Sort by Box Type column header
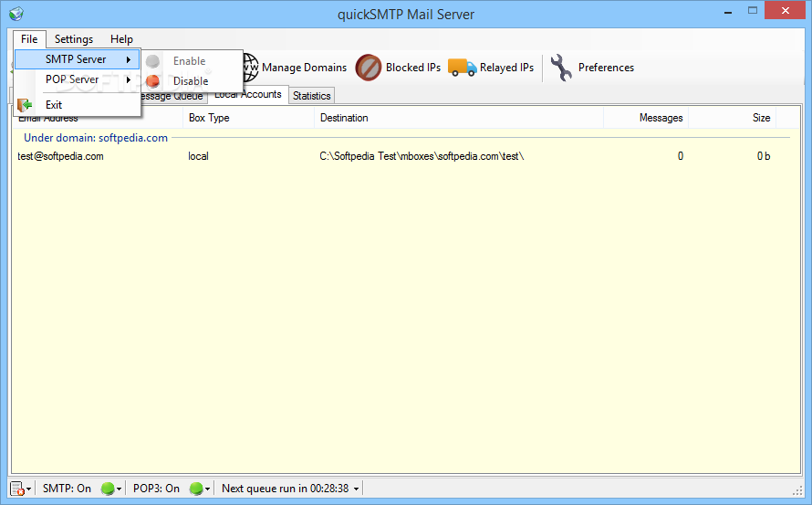Image resolution: width=812 pixels, height=505 pixels. click(248, 118)
